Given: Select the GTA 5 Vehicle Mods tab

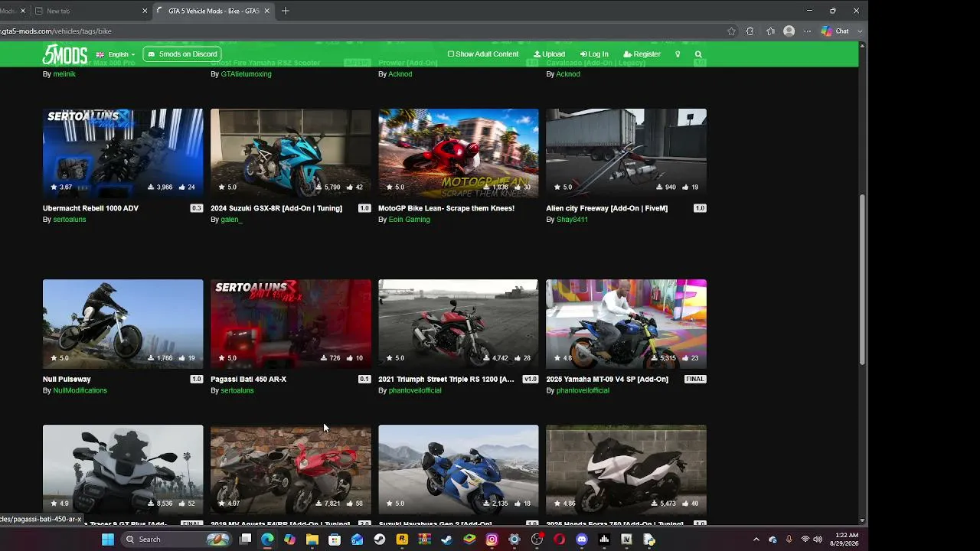Looking at the screenshot, I should point(214,11).
